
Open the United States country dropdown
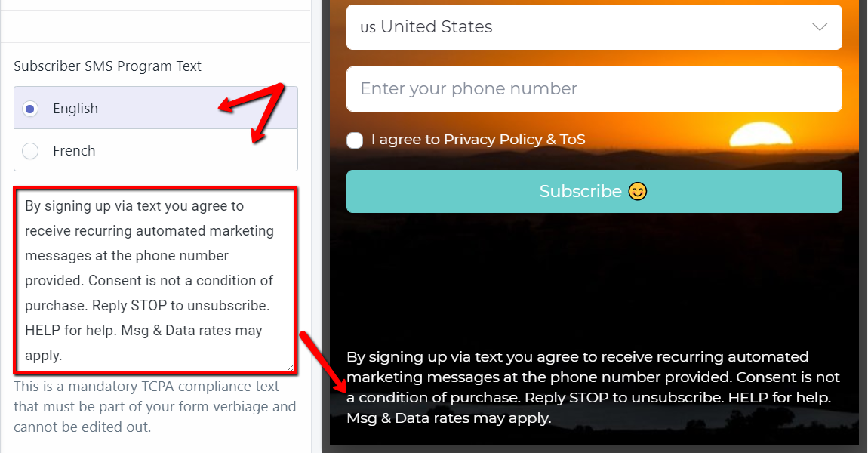[594, 27]
